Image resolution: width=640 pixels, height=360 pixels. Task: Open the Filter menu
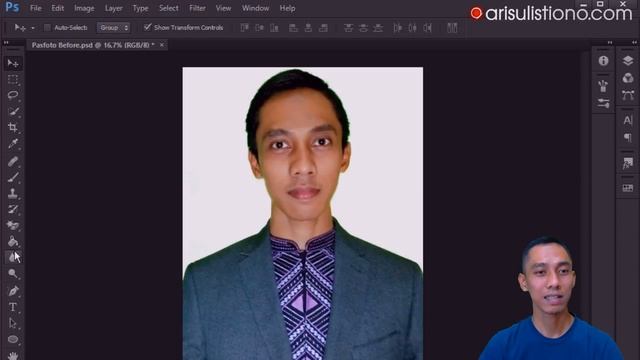[198, 8]
